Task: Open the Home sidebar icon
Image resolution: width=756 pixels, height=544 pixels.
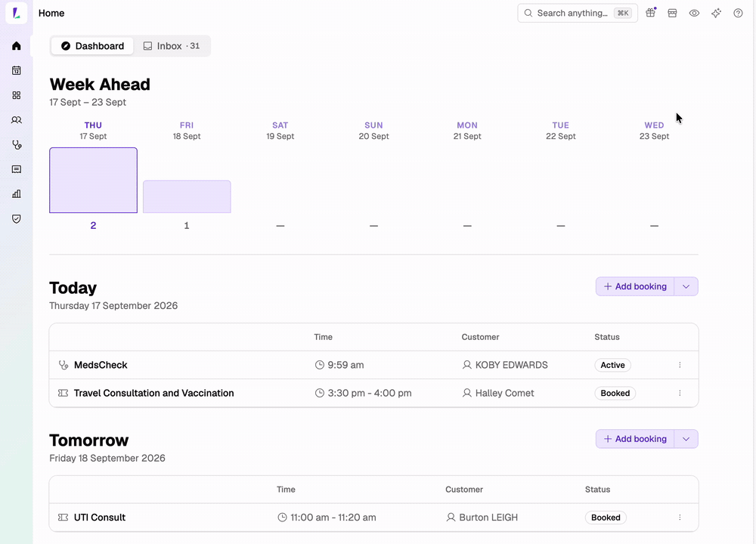Action: 17,46
